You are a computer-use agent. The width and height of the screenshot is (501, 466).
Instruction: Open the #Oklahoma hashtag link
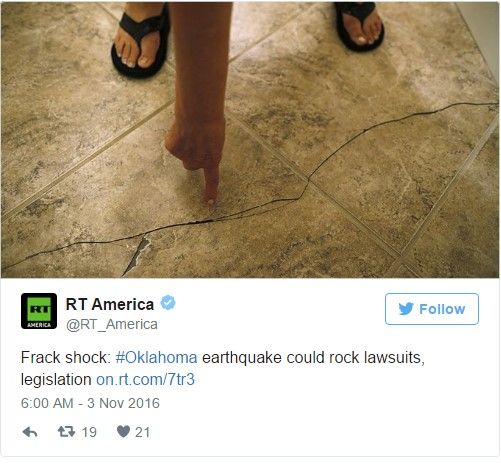(x=156, y=357)
